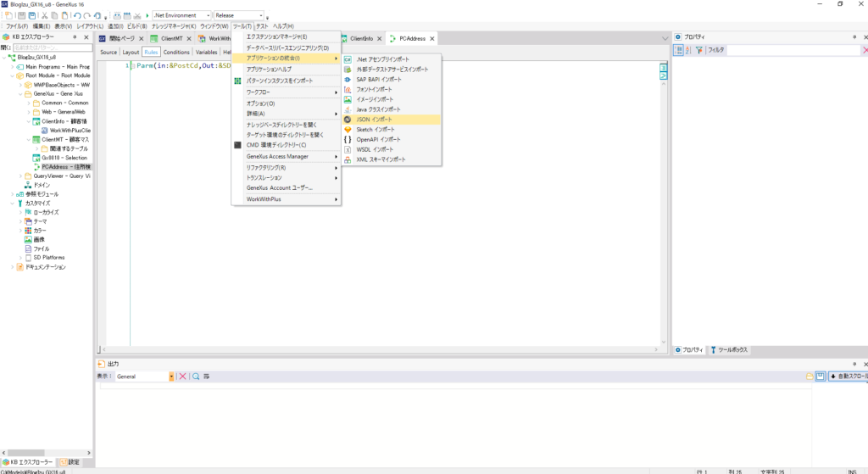Toggle pin on output panel
The height and width of the screenshot is (474, 868).
[x=854, y=364]
